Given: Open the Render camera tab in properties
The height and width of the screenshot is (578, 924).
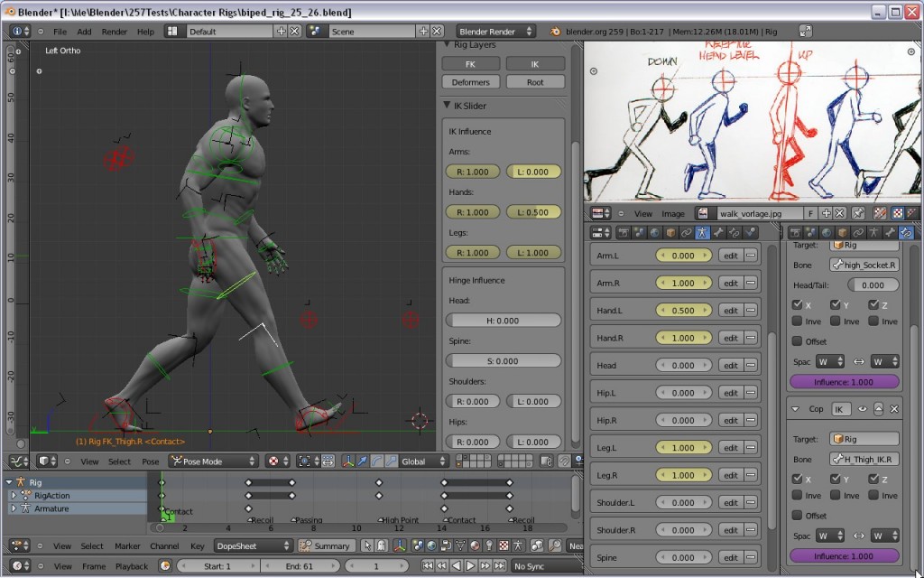Looking at the screenshot, I should coord(624,232).
